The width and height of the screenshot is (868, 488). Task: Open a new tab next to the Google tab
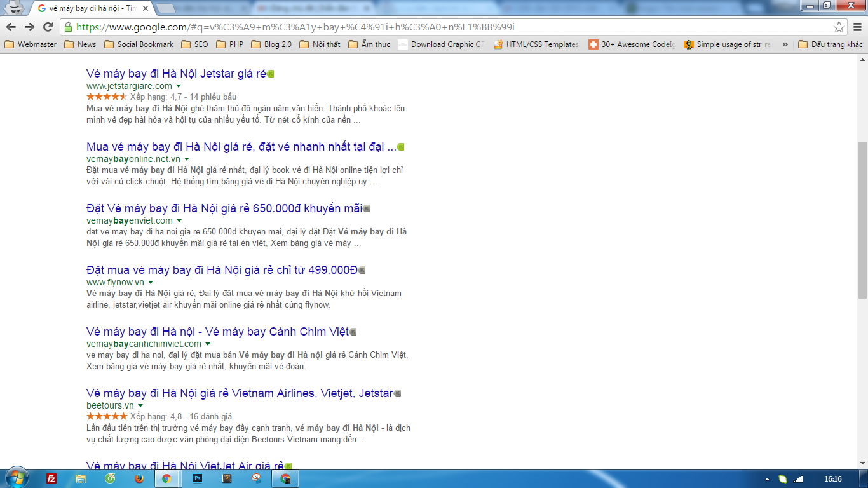tap(166, 8)
